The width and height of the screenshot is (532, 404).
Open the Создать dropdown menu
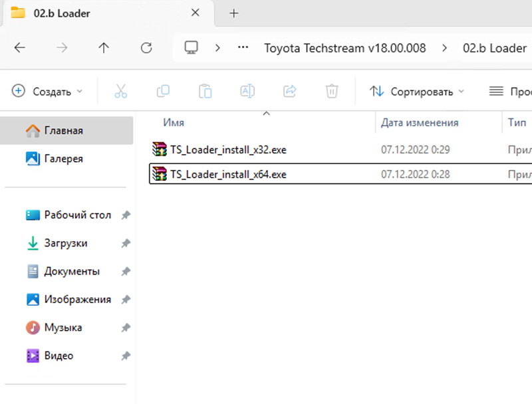[x=48, y=92]
